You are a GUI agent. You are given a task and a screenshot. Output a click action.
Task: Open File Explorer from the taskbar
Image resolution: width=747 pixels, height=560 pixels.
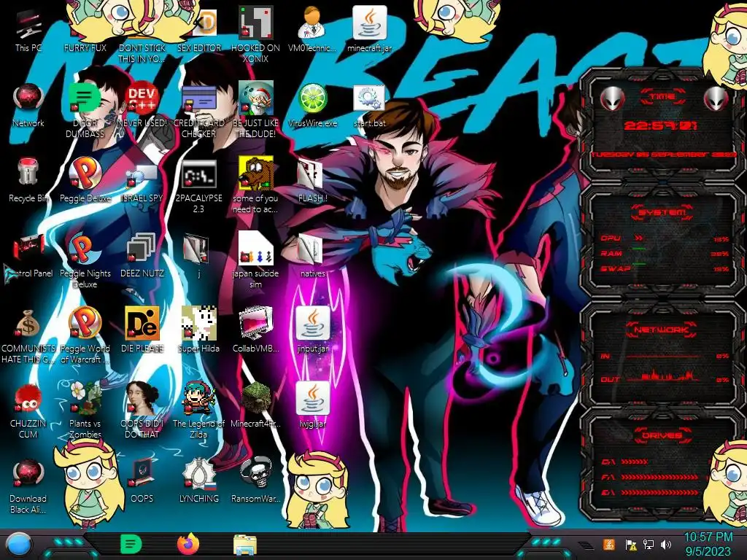click(245, 545)
